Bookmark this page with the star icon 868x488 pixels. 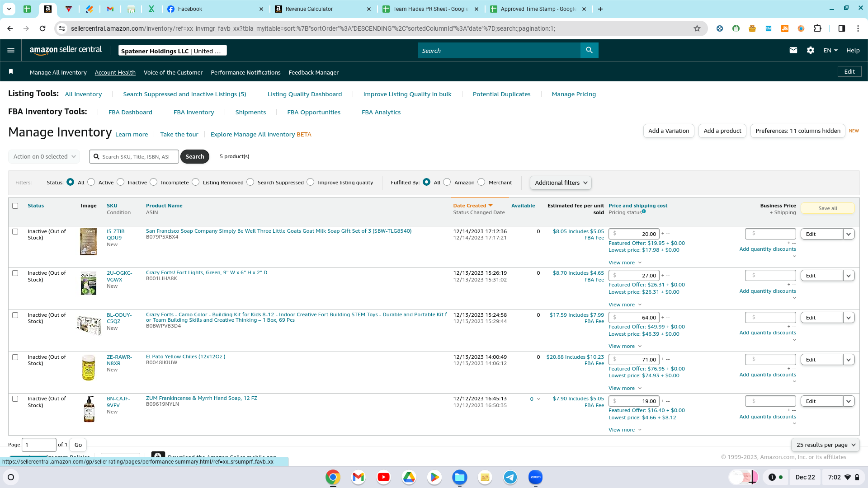point(697,28)
